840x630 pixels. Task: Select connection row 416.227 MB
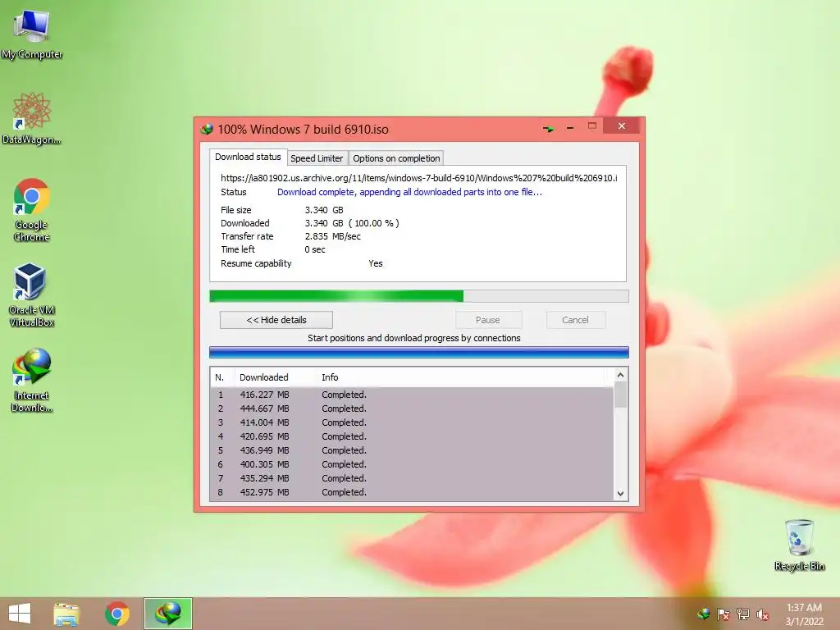point(412,395)
